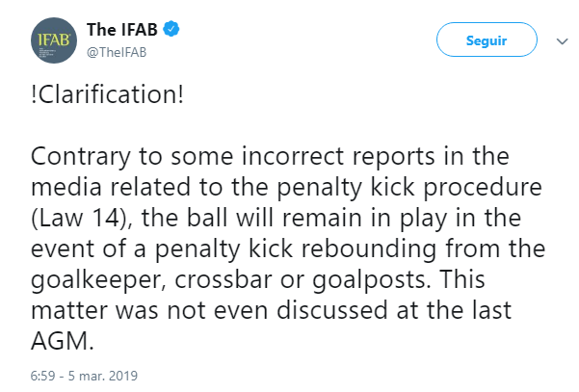Open the @TheIFAB handle link
The height and width of the screenshot is (392, 579).
[x=117, y=52]
